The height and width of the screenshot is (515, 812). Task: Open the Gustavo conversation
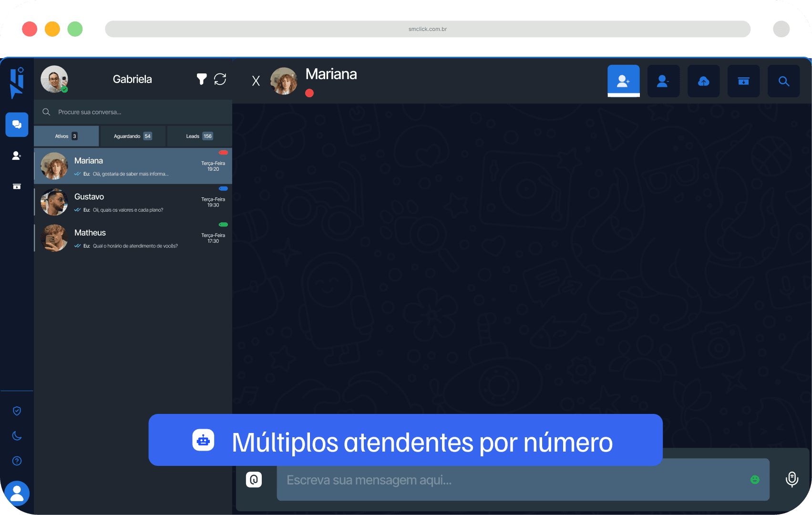click(x=133, y=202)
